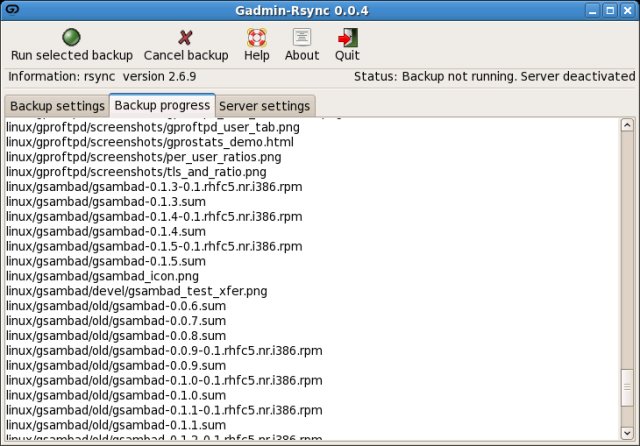Viewport: 640px width, 446px height.
Task: Switch to the Backup settings tab
Action: tap(57, 106)
